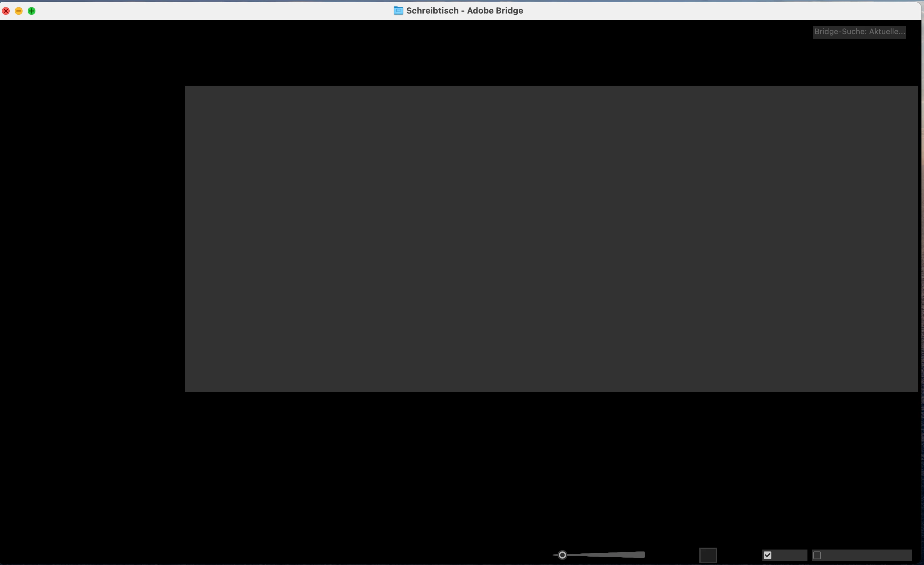Click the folder icon beside Schreibtisch title
Image resolution: width=924 pixels, height=565 pixels.
[398, 11]
